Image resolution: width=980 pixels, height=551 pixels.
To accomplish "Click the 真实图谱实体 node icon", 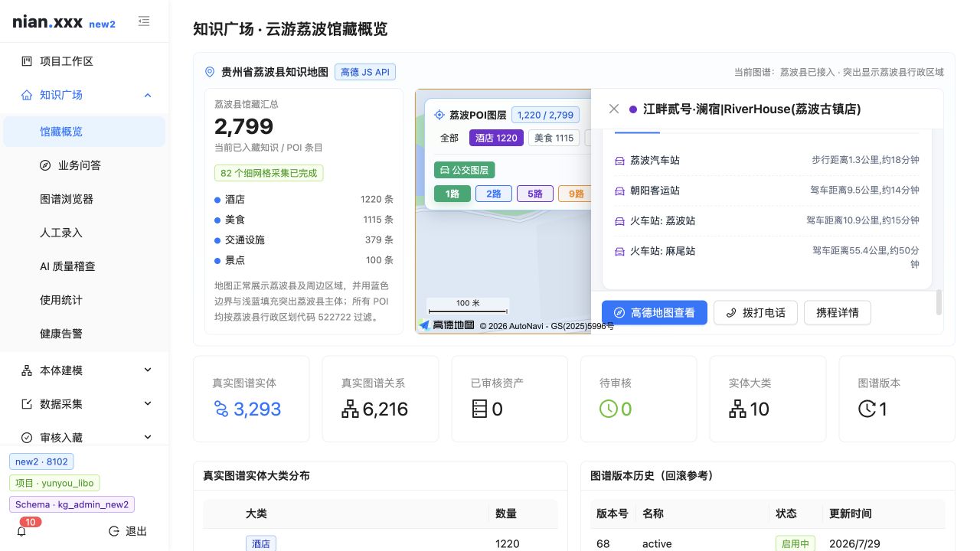I will click(x=221, y=409).
